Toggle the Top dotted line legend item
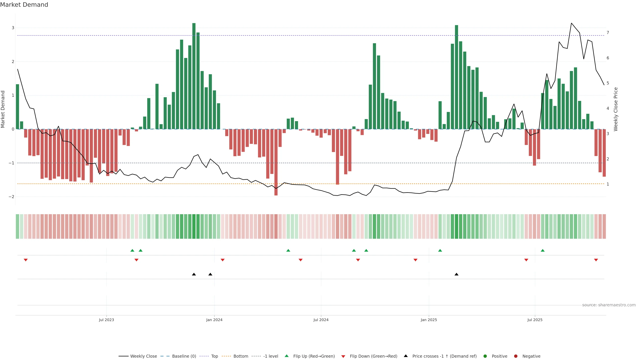Viewport: 644px width, 362px height. [214, 356]
